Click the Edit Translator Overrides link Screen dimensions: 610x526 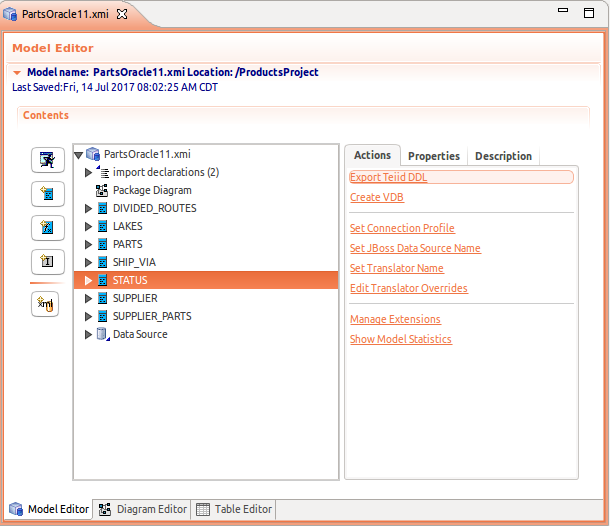(409, 288)
